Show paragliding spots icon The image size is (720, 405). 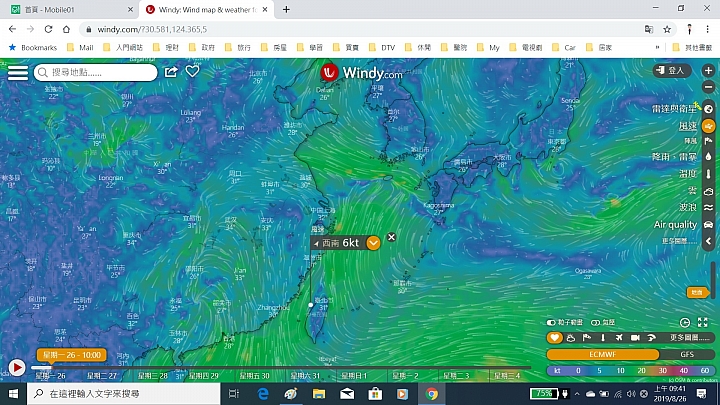point(651,338)
